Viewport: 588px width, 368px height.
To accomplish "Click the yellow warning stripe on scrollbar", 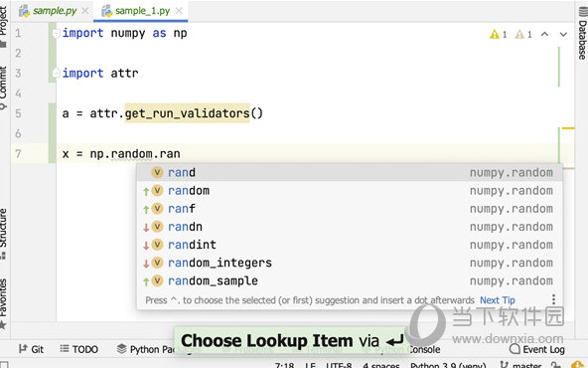I will point(568,128).
